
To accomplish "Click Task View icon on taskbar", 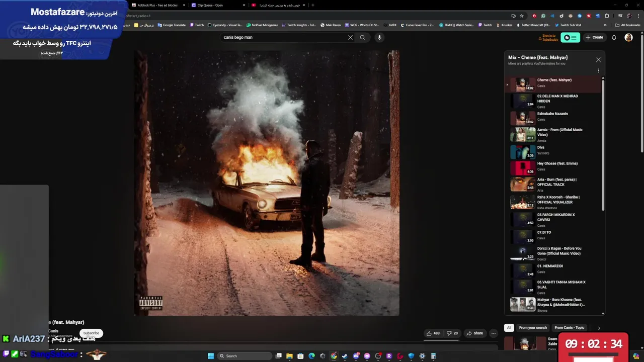I will coord(279,356).
